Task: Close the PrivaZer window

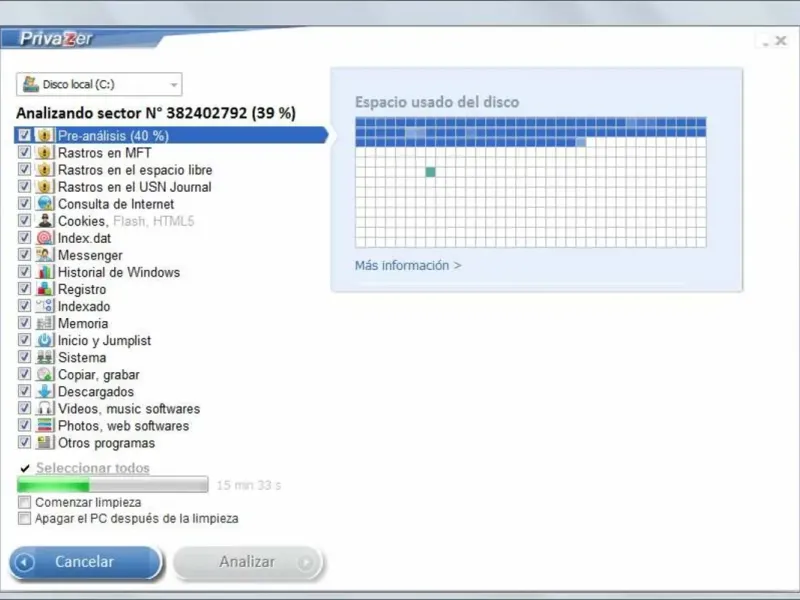Action: pos(781,40)
